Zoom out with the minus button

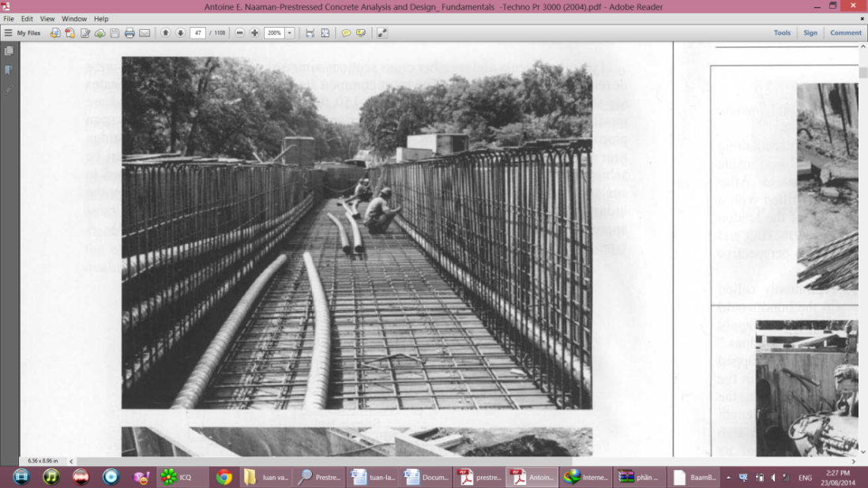[239, 33]
